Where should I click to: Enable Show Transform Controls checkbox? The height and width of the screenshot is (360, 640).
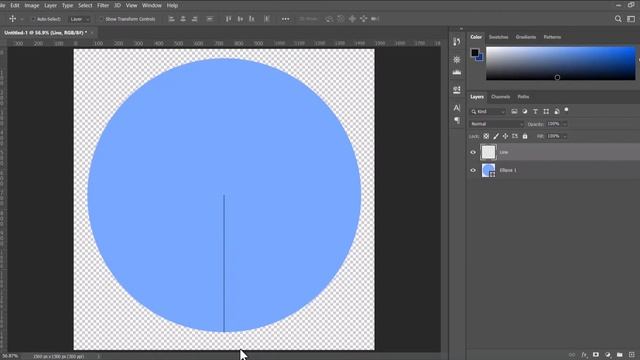coord(102,19)
